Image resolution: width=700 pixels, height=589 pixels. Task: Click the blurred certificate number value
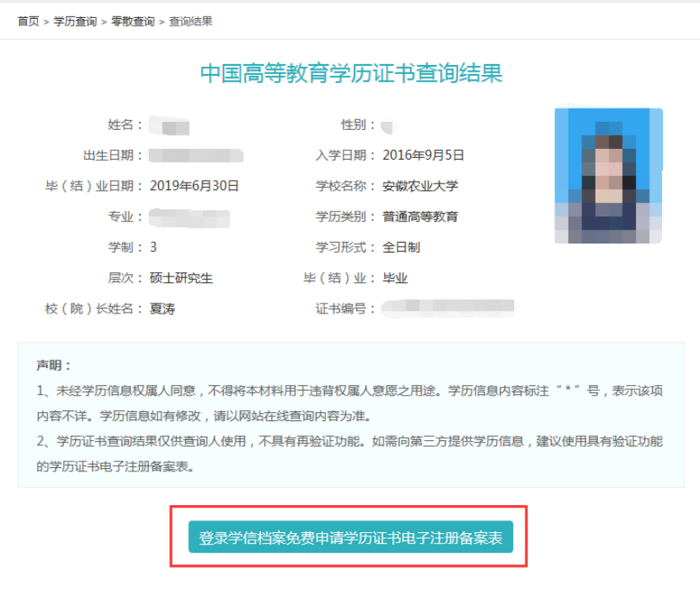tap(447, 308)
